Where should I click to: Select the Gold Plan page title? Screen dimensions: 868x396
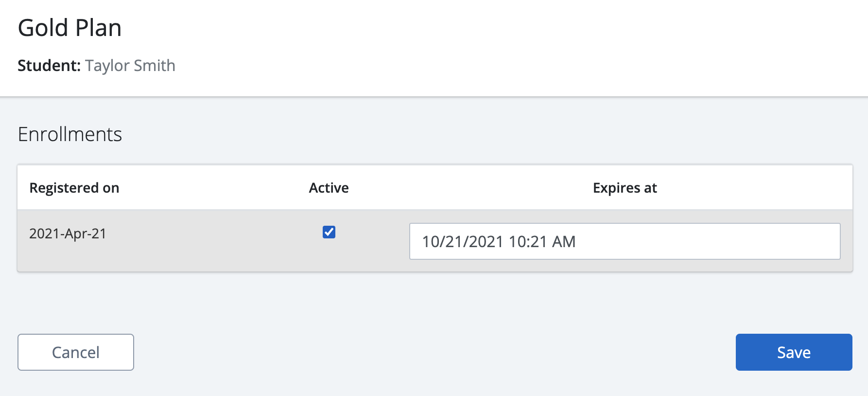(69, 28)
